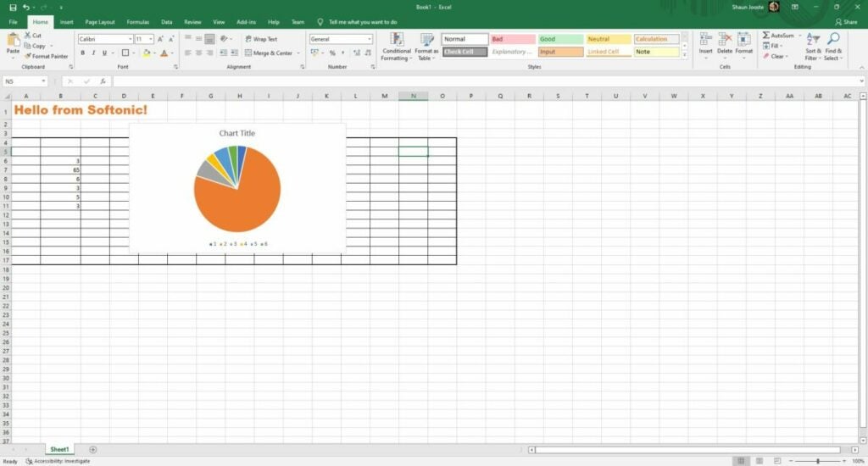Undo the last action
The height and width of the screenshot is (466, 868).
point(25,7)
